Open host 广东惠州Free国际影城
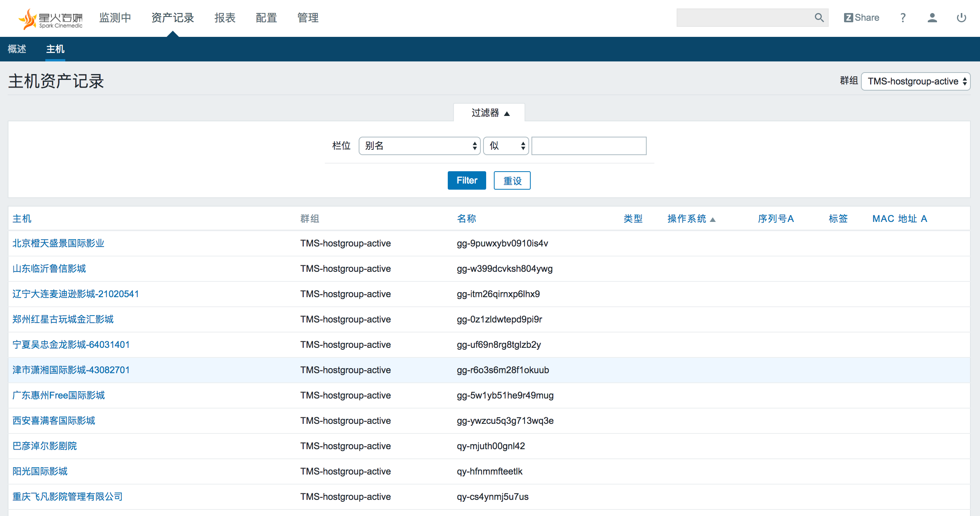 point(58,395)
